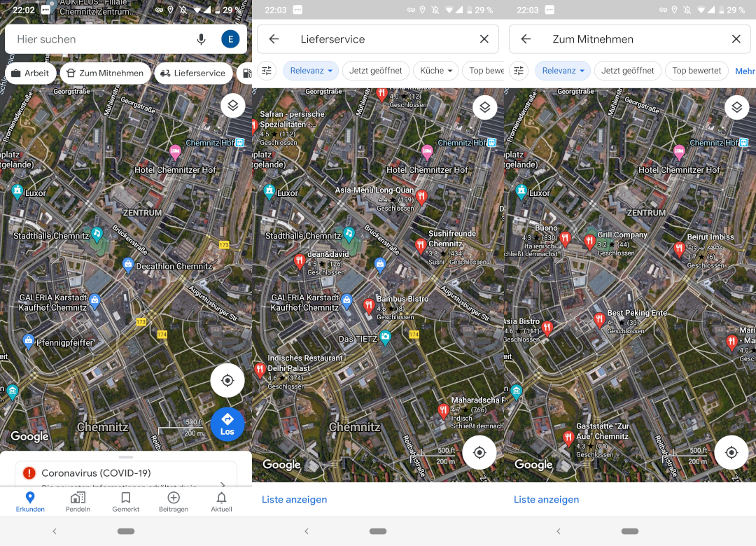The image size is (756, 546).
Task: Show results list on the Lieferservice screen
Action: [x=294, y=500]
